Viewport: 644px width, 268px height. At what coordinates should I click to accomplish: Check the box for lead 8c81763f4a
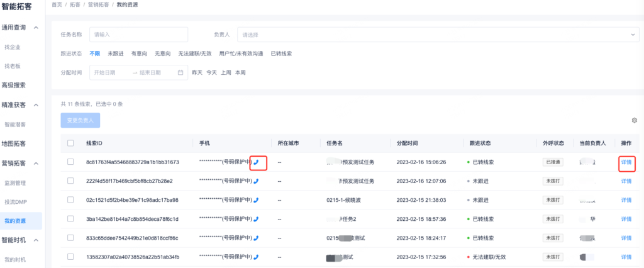70,162
